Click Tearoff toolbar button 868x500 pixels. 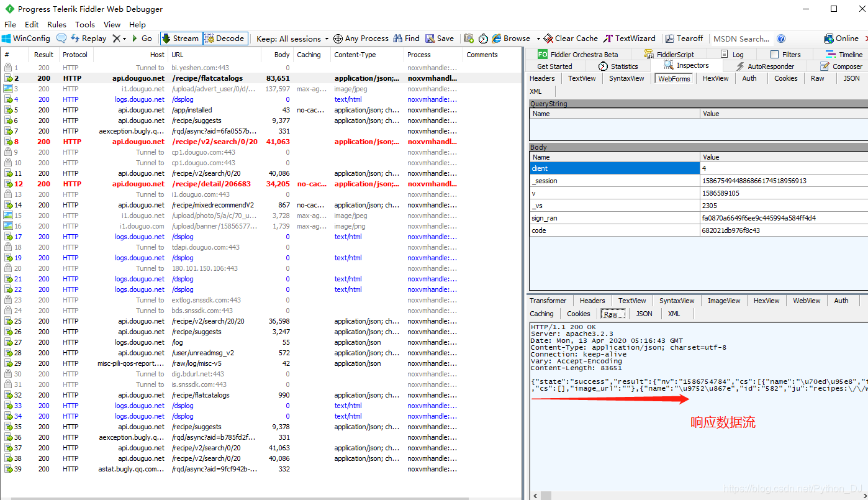click(684, 39)
